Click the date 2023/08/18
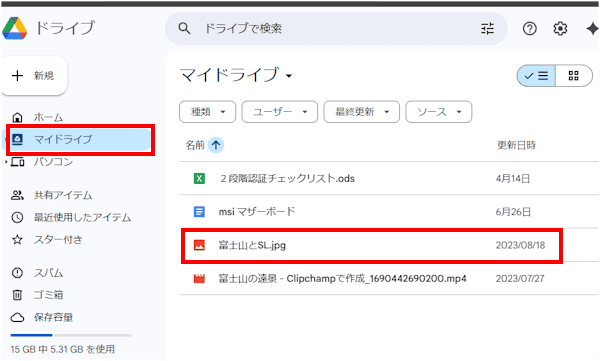The width and height of the screenshot is (600, 361). [520, 245]
